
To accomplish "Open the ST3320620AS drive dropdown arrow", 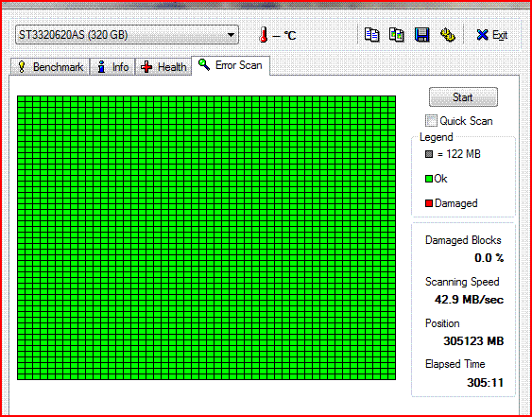I will (x=231, y=35).
